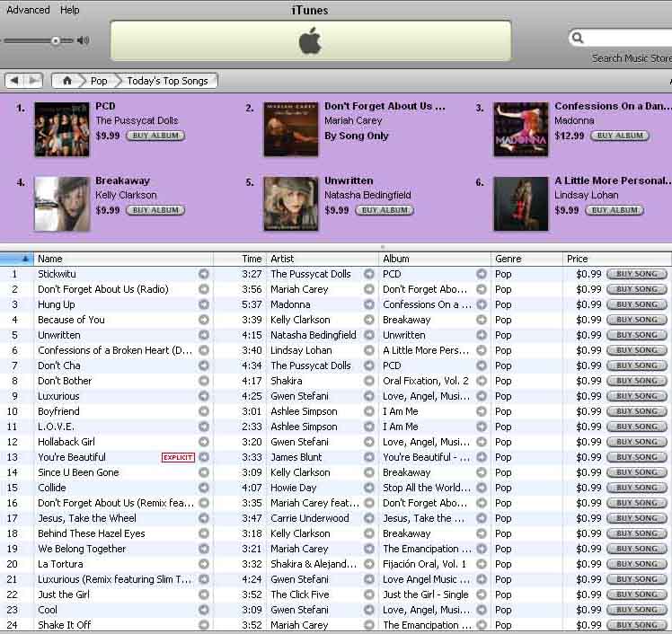This screenshot has width=672, height=634.
Task: Sort list by Price column header
Action: [x=617, y=259]
